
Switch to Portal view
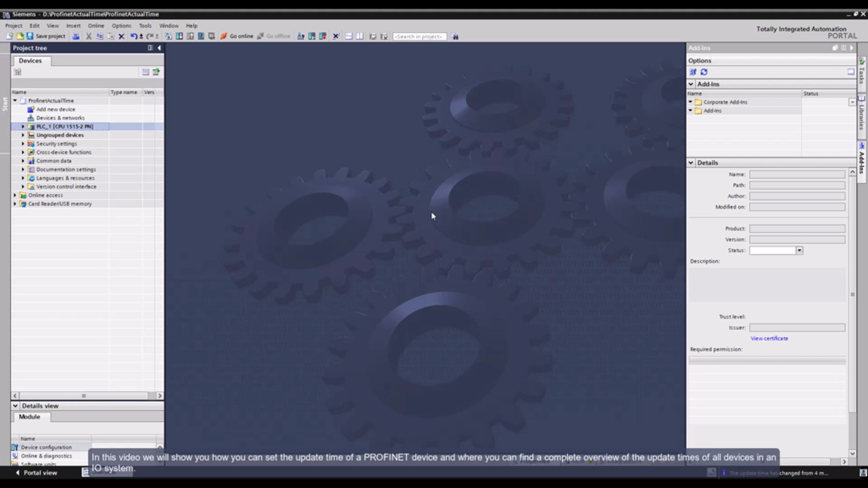[x=36, y=472]
